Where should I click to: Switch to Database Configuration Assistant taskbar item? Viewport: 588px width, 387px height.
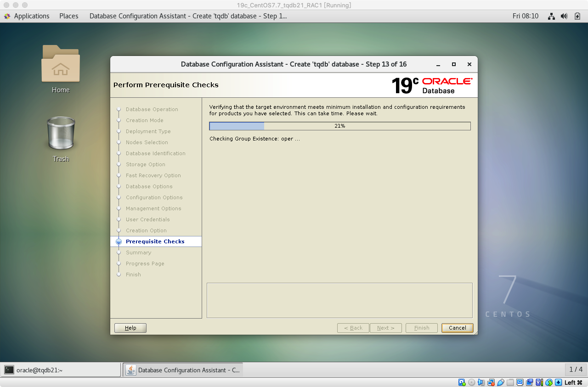183,370
